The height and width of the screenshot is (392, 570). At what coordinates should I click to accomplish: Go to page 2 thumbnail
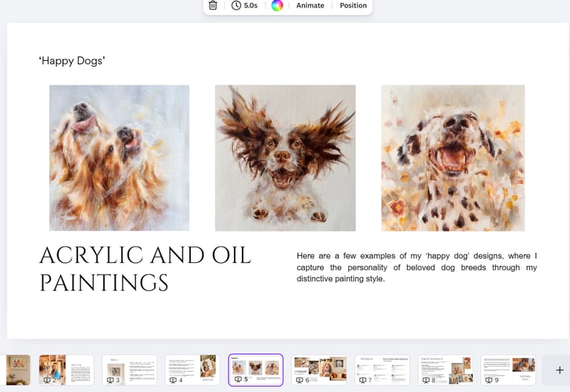[66, 370]
